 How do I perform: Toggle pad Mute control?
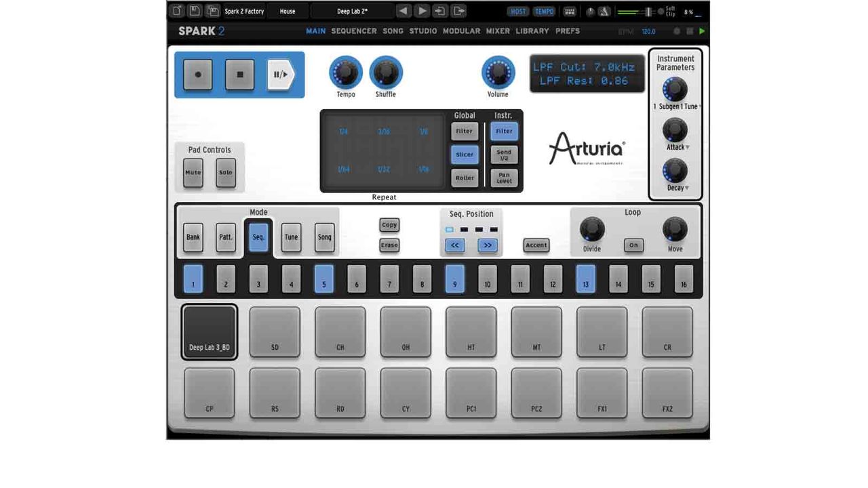pyautogui.click(x=193, y=172)
